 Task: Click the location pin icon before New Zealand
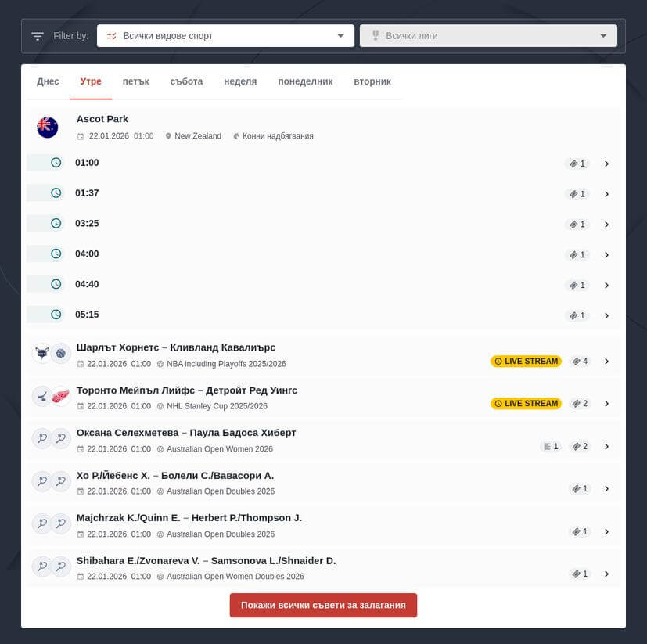tap(168, 135)
